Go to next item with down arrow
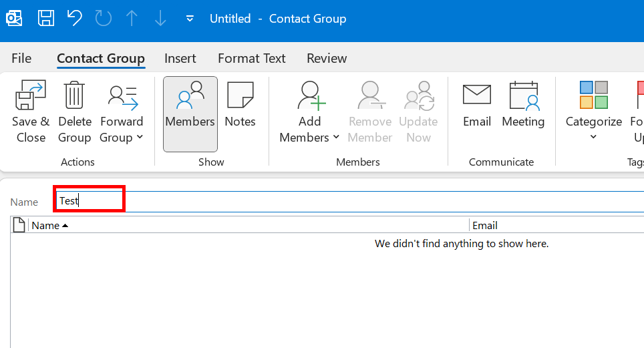 pos(160,19)
